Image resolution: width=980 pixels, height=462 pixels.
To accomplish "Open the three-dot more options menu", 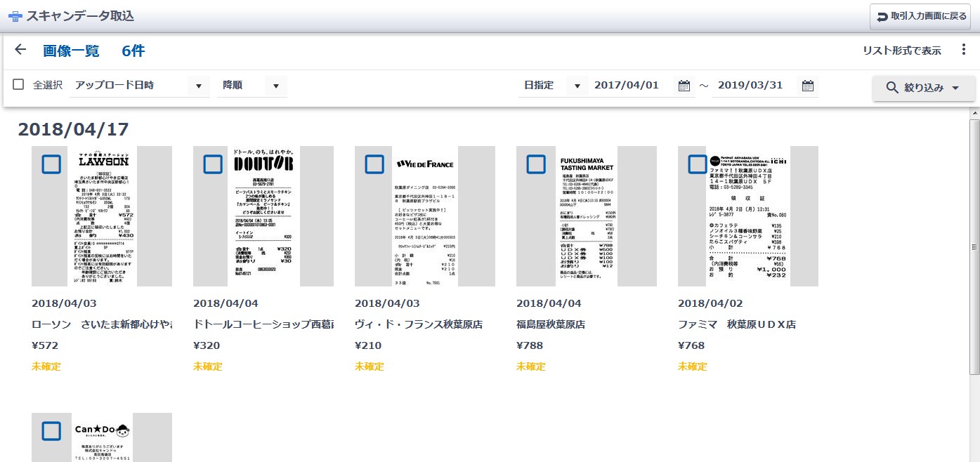I will pyautogui.click(x=964, y=50).
